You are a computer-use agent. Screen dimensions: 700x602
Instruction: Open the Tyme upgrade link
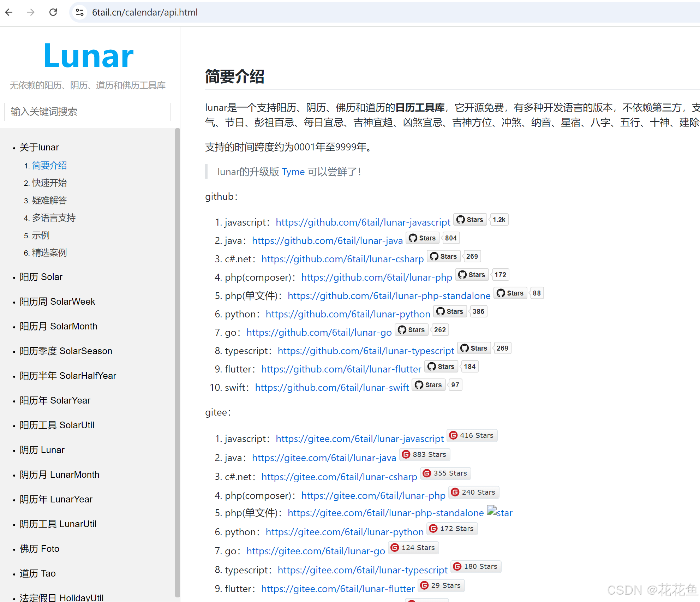[293, 172]
